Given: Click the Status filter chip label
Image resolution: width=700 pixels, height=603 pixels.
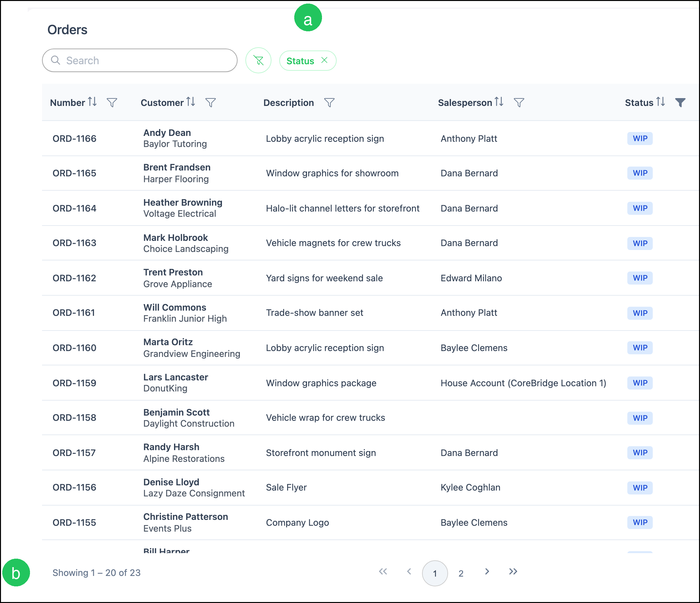Looking at the screenshot, I should pyautogui.click(x=300, y=61).
